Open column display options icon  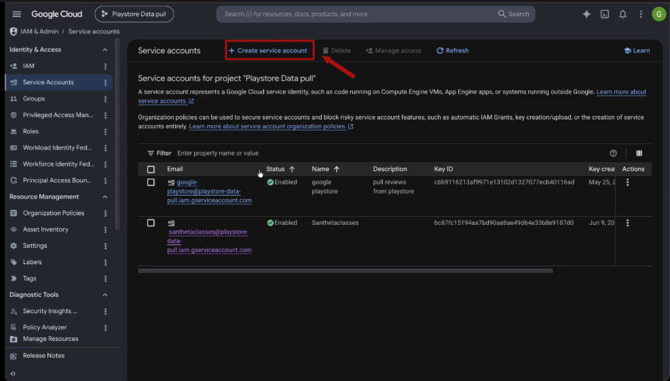639,153
